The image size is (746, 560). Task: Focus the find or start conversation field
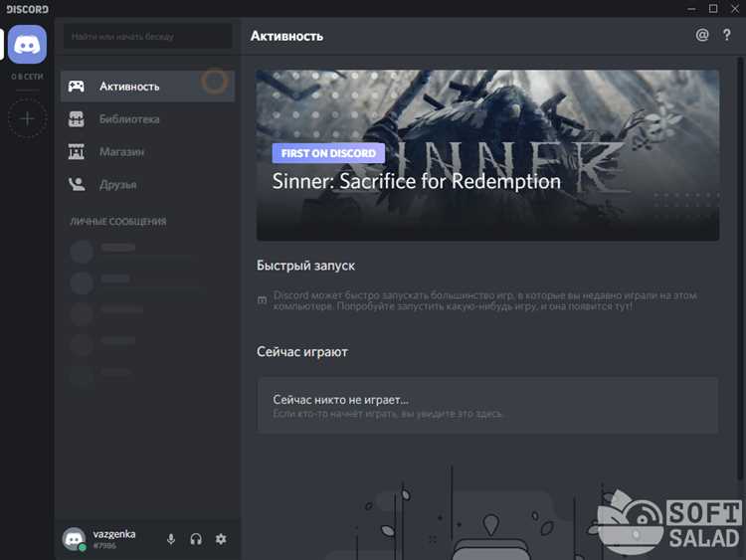pyautogui.click(x=148, y=36)
